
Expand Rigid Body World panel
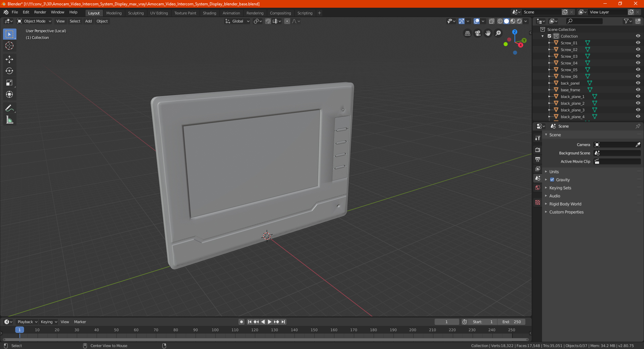click(565, 204)
